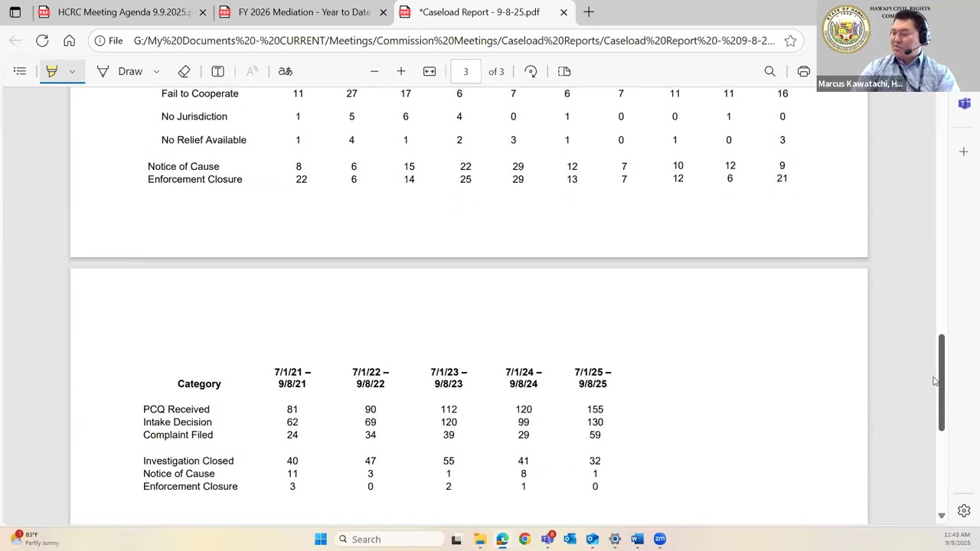This screenshot has height=551, width=980.
Task: Open Zoom from the taskbar
Action: (x=660, y=539)
